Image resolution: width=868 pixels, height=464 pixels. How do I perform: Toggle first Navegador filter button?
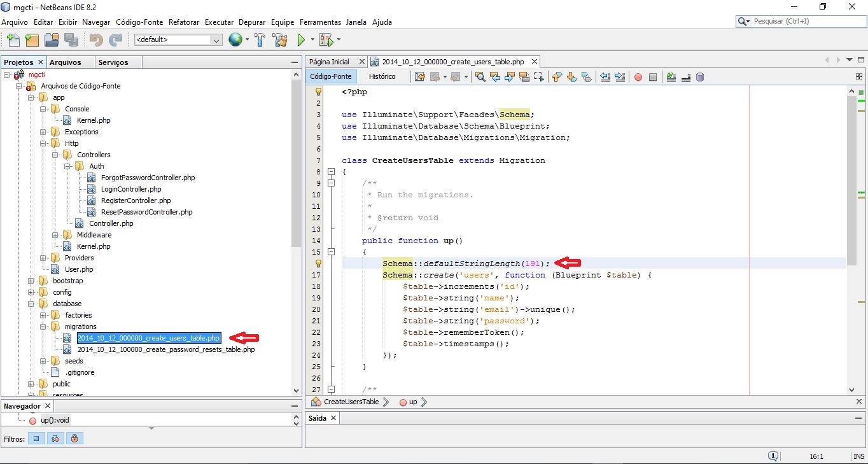click(x=36, y=439)
